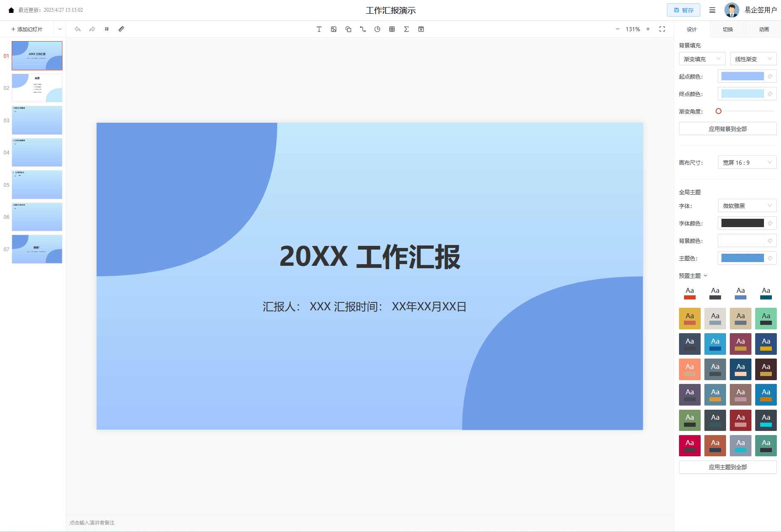Viewport: 781px width, 532px height.
Task: Click the eyedropper beside background color
Action: click(x=770, y=241)
